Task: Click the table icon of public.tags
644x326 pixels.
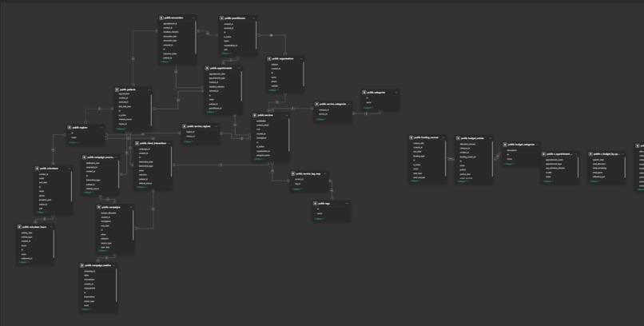Action: 316,203
